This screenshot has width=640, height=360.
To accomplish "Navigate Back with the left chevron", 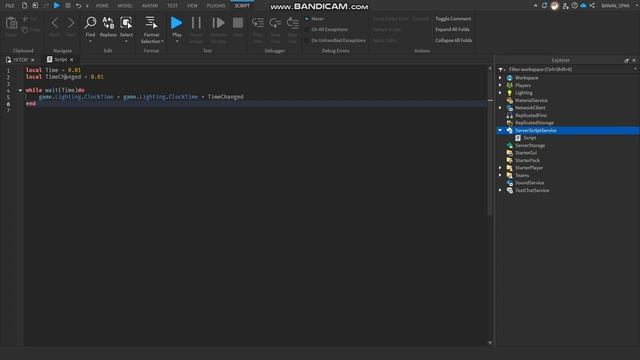I will (54, 23).
